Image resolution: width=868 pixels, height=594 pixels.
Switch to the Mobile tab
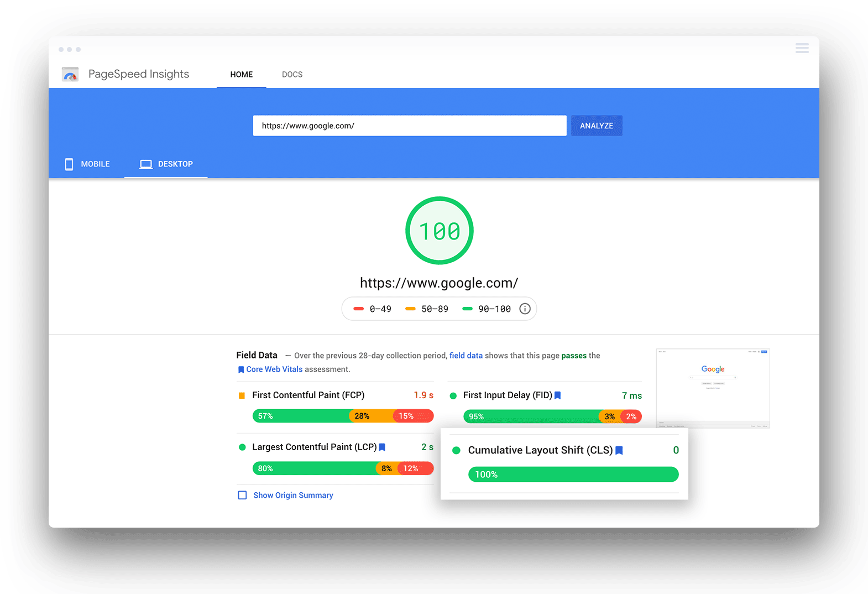[x=87, y=164]
